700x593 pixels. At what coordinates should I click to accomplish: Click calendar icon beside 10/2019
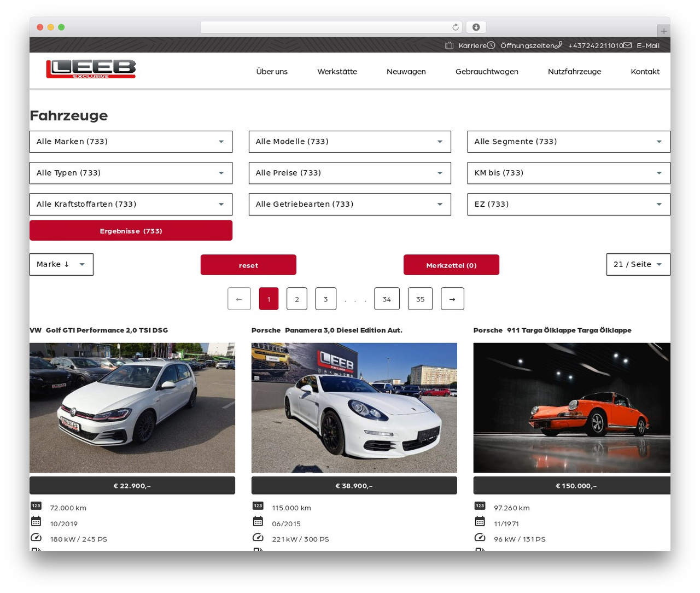[36, 521]
